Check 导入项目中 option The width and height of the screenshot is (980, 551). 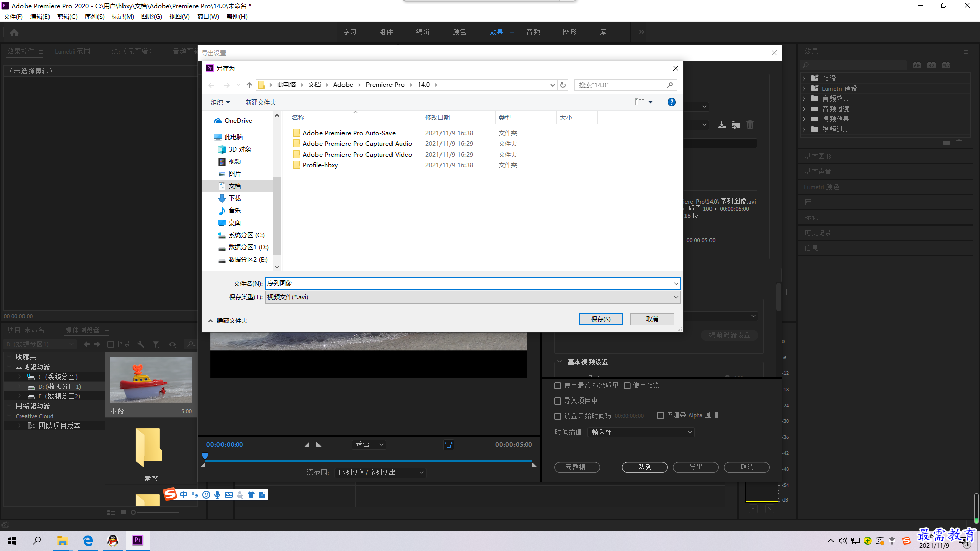(558, 401)
